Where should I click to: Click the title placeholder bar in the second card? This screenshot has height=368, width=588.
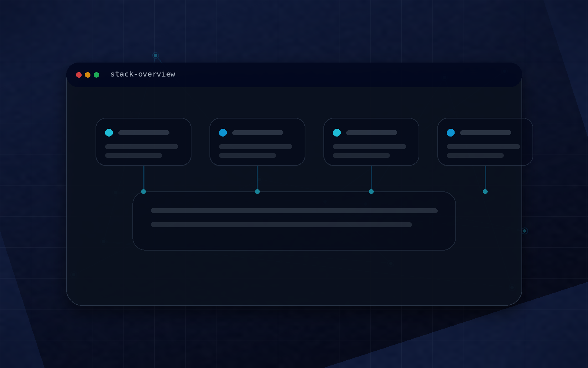tap(258, 132)
